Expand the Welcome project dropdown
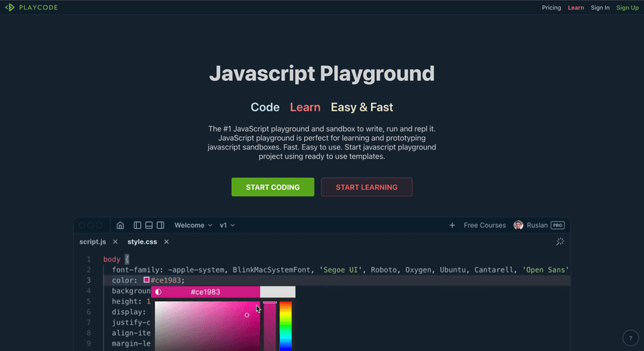Screen dimensions: 644x351 (193, 225)
